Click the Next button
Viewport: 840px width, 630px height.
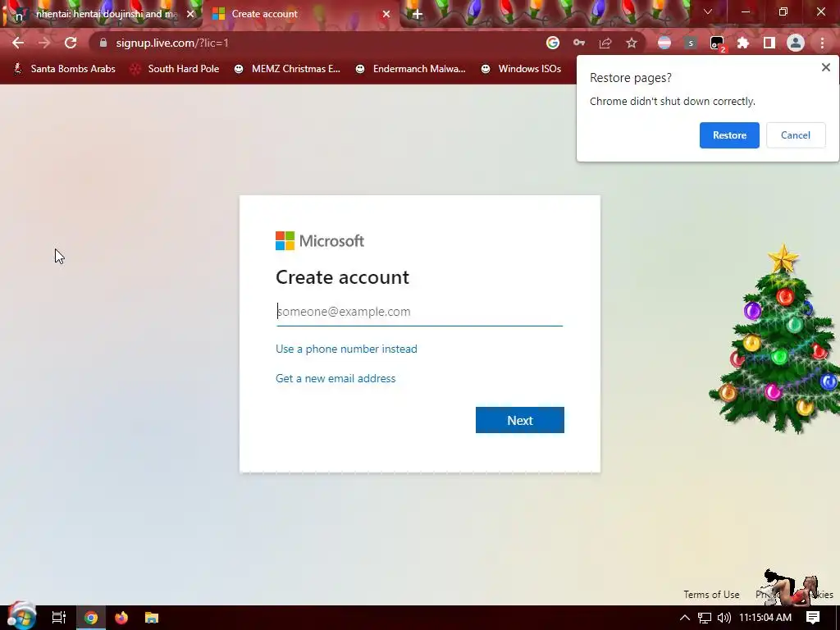click(x=519, y=420)
